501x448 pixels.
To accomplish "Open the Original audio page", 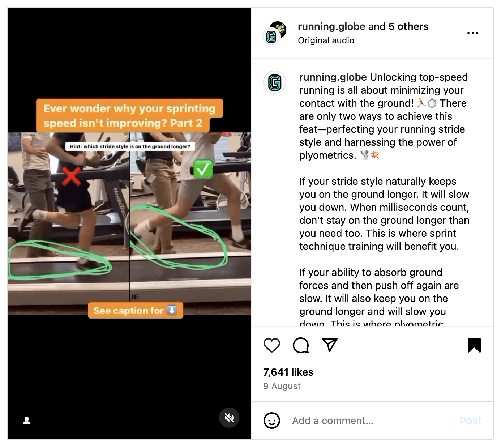I will [326, 40].
